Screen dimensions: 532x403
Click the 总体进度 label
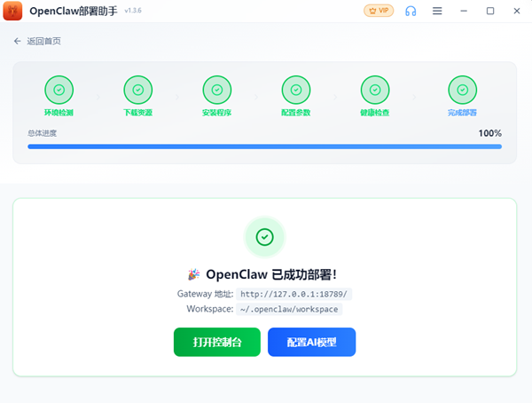pos(42,133)
